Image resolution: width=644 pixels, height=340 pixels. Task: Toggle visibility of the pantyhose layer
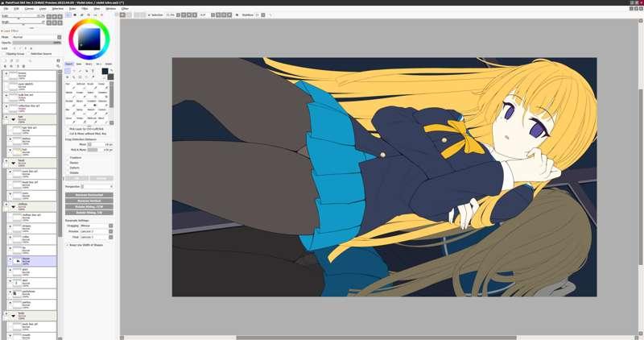[x=10, y=292]
